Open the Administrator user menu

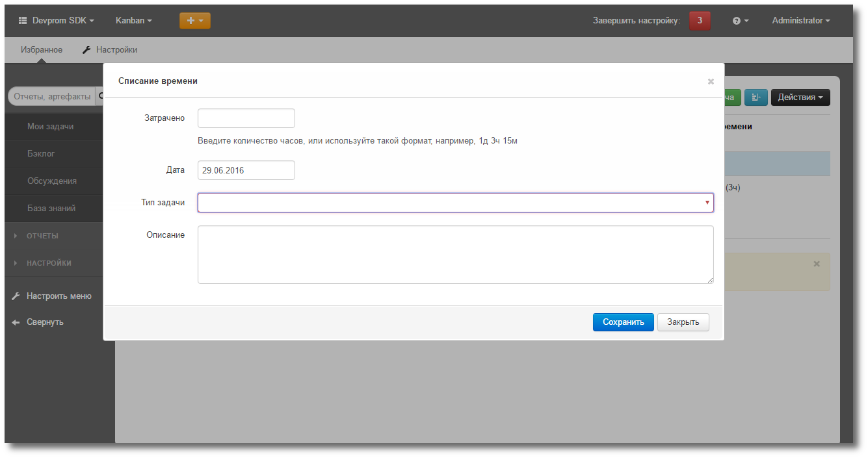(801, 21)
